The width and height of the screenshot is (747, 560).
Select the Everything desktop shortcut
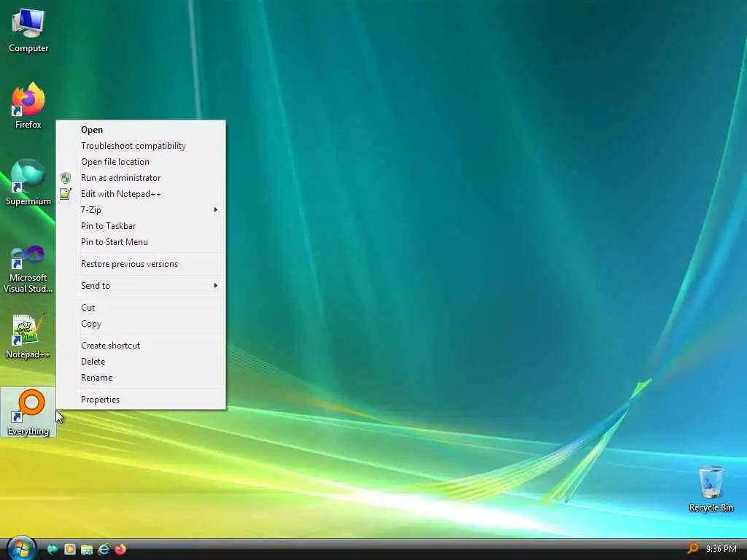pyautogui.click(x=28, y=413)
